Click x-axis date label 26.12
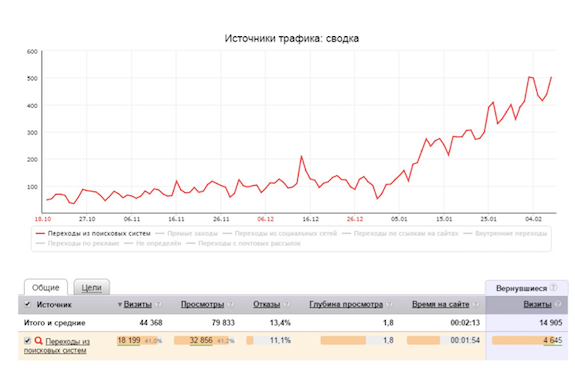The width and height of the screenshot is (575, 371). pos(355,219)
